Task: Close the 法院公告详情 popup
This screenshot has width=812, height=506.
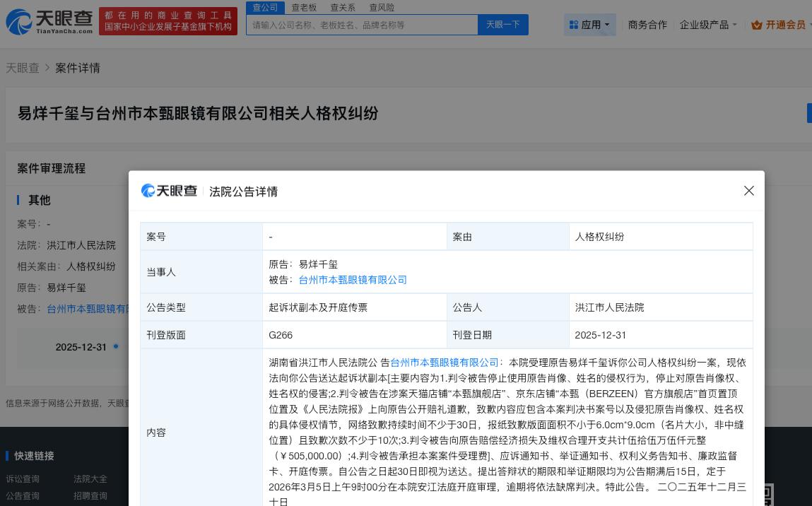Action: click(x=748, y=190)
